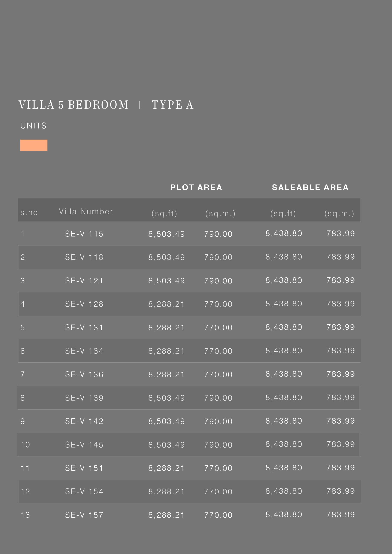Select the Villa 5 Bedroom Type A title
The height and width of the screenshot is (554, 392).
(x=106, y=105)
